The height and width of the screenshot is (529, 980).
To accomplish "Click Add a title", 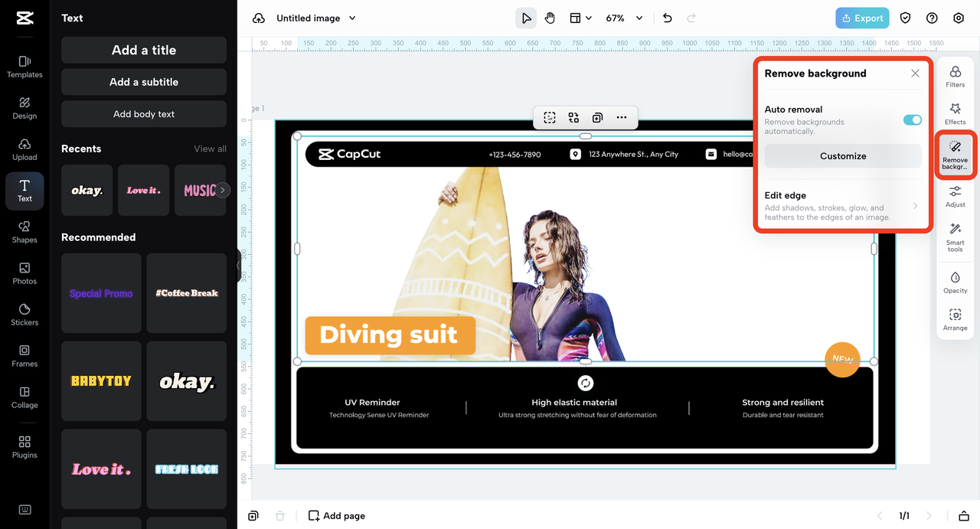I will pos(144,50).
